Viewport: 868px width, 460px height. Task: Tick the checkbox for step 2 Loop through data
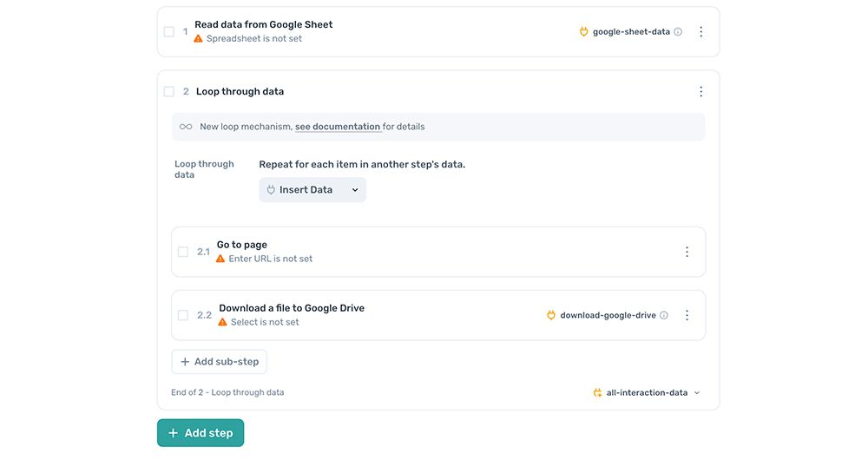[x=169, y=91]
